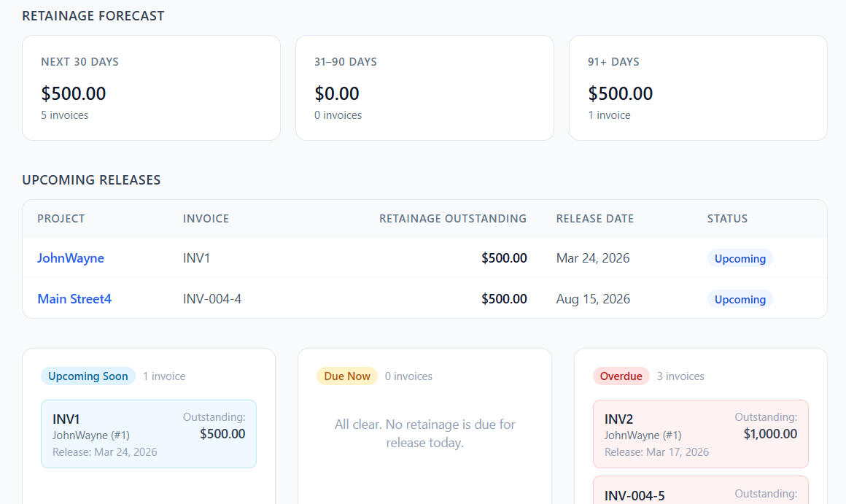Click the Aug 15, 2026 release date

tap(593, 299)
